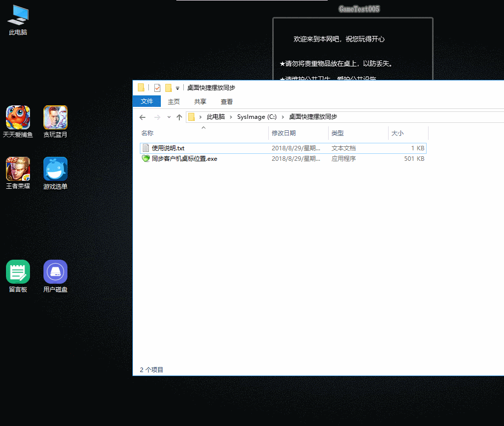
Task: Click the GameTest005 label on desktop
Action: tap(359, 9)
